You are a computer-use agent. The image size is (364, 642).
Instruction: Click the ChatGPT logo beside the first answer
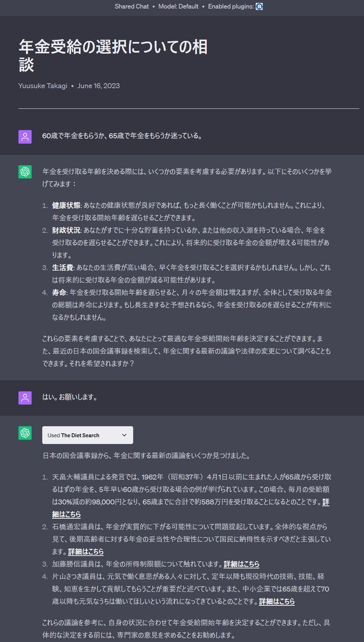[25, 172]
